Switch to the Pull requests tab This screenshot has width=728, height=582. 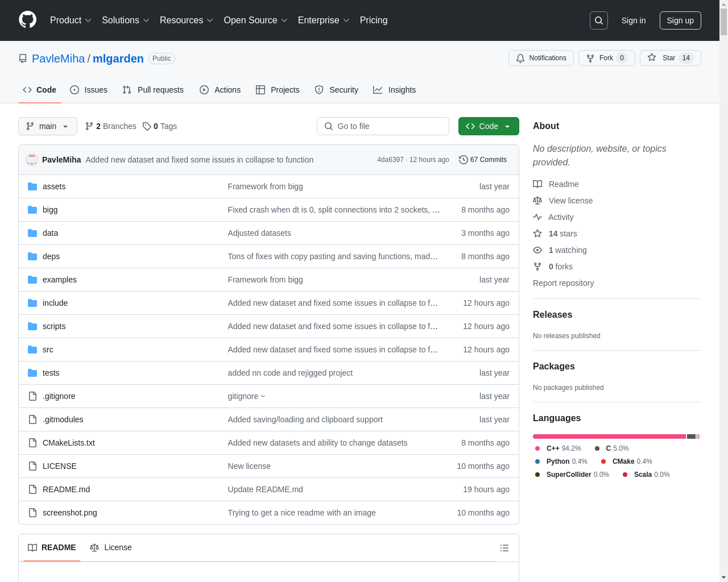pyautogui.click(x=153, y=90)
